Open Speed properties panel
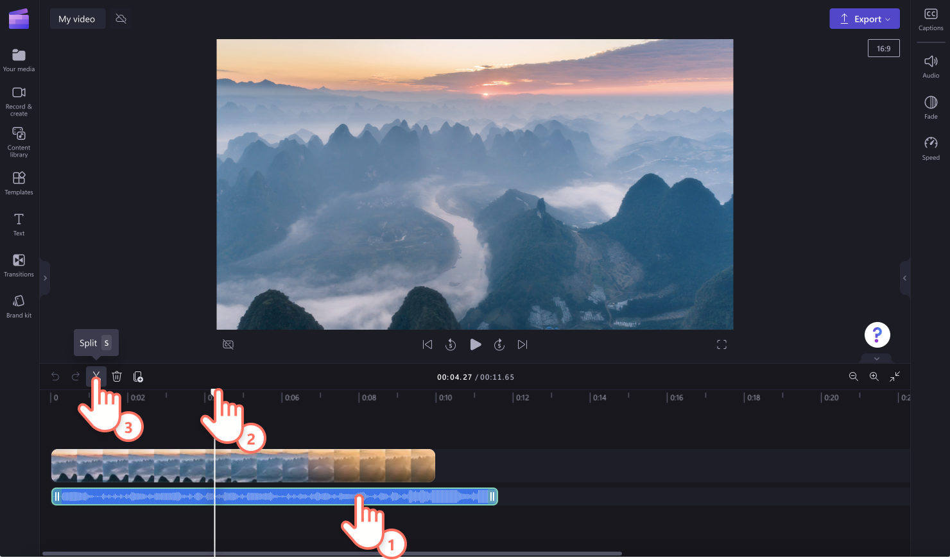 click(x=931, y=148)
